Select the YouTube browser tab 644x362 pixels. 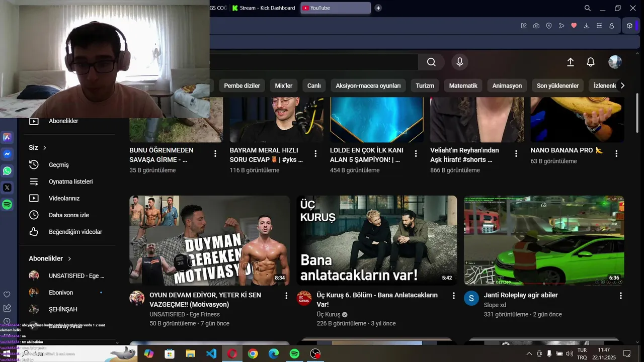tap(336, 8)
